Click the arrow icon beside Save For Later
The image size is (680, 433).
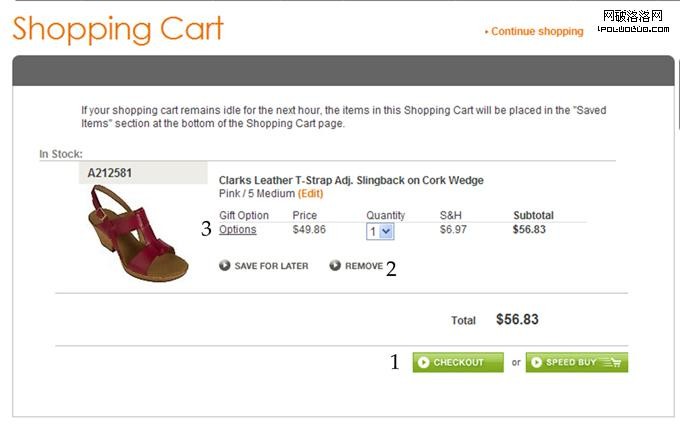[x=225, y=266]
